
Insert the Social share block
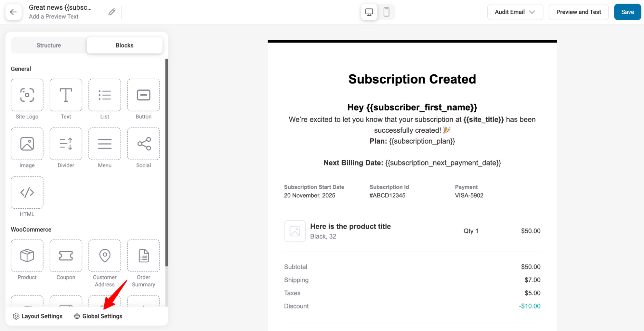pyautogui.click(x=143, y=144)
